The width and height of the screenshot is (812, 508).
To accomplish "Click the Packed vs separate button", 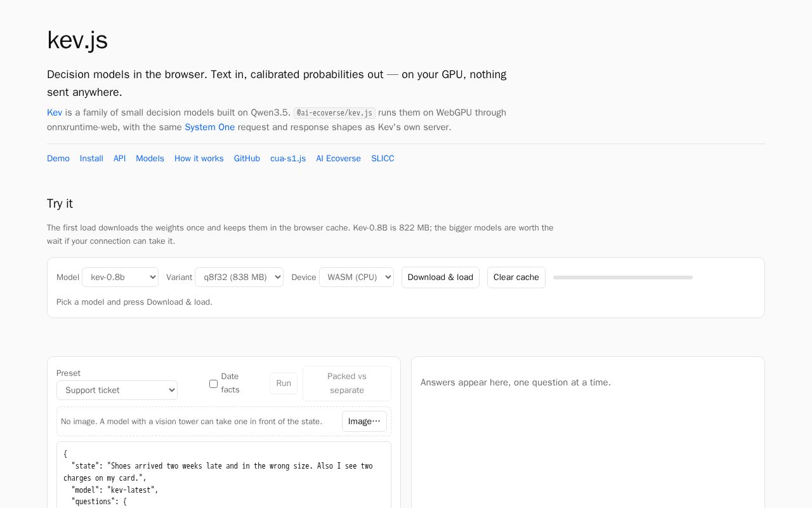I will click(347, 384).
